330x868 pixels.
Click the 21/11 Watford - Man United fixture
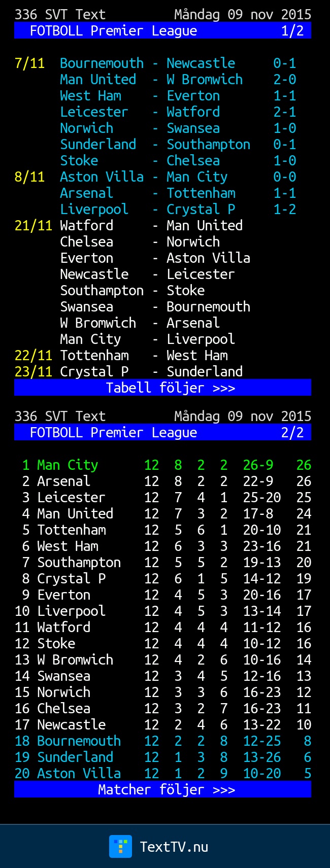129,225
